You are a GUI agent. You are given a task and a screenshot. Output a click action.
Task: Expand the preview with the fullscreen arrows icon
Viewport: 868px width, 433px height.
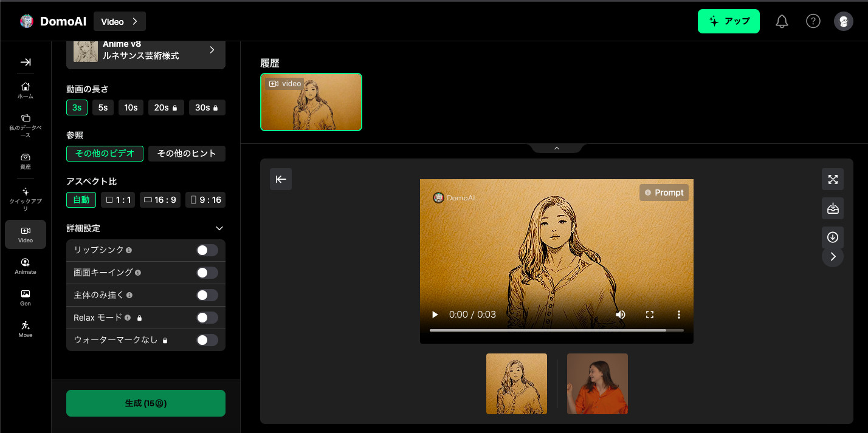[x=833, y=179]
